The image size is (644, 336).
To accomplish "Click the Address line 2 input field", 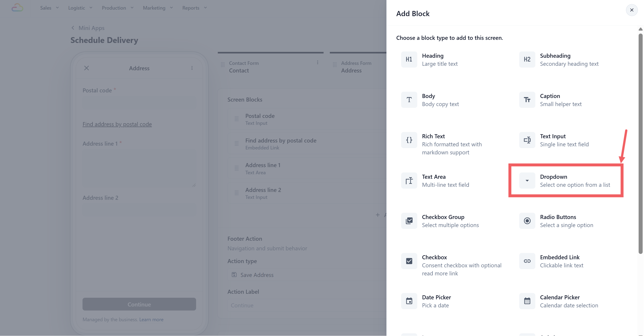I will point(139,210).
